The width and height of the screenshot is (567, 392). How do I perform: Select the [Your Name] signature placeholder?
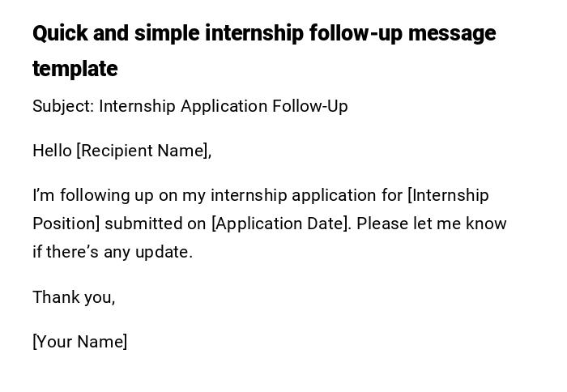[80, 342]
